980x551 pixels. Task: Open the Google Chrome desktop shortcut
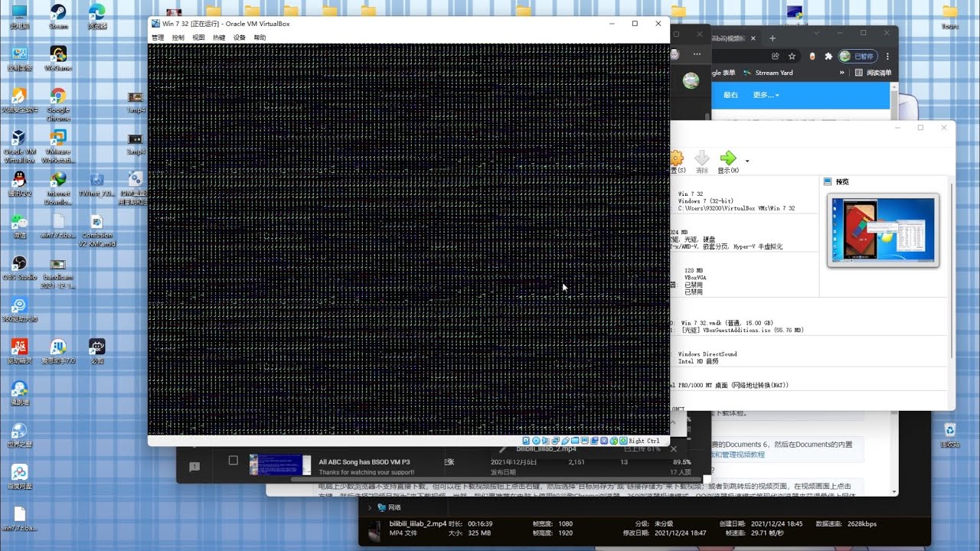(58, 104)
